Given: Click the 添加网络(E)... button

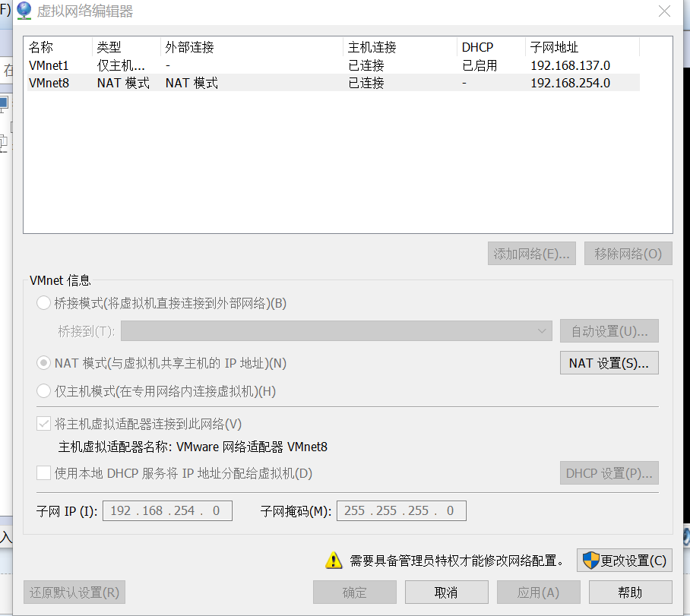Looking at the screenshot, I should 532,254.
